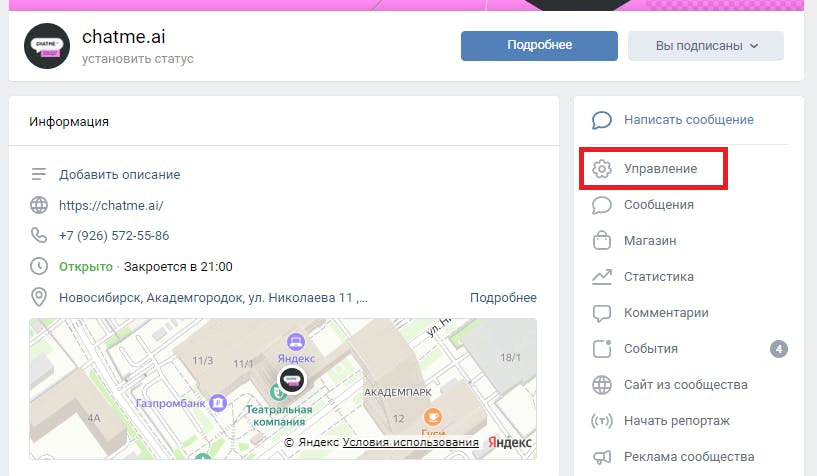Click the clock icon by opening hours
Viewport: 817px width, 476px height.
coord(39,266)
